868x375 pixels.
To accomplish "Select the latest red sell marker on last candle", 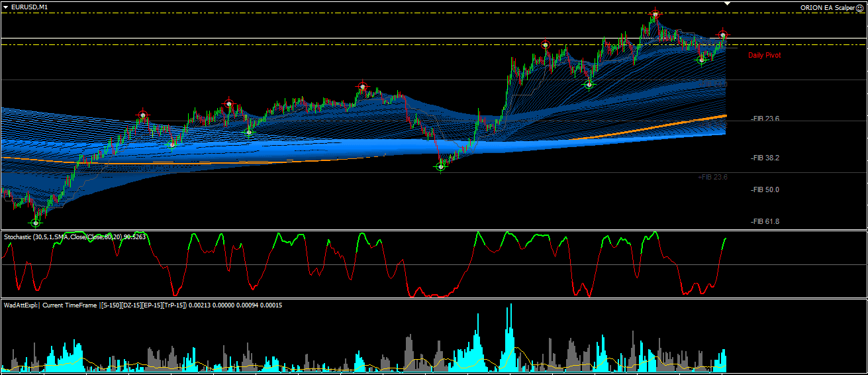I will (x=723, y=34).
